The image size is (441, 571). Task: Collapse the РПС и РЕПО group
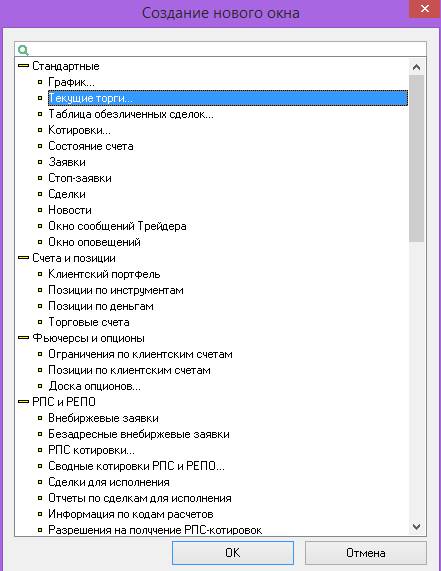[23, 401]
